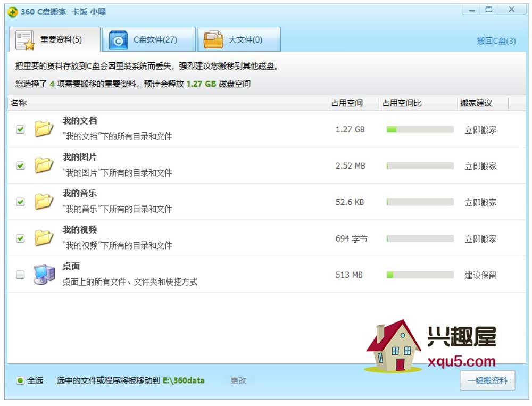Click 更改 to change target folder
Screen dimensions: 532x406
click(238, 380)
